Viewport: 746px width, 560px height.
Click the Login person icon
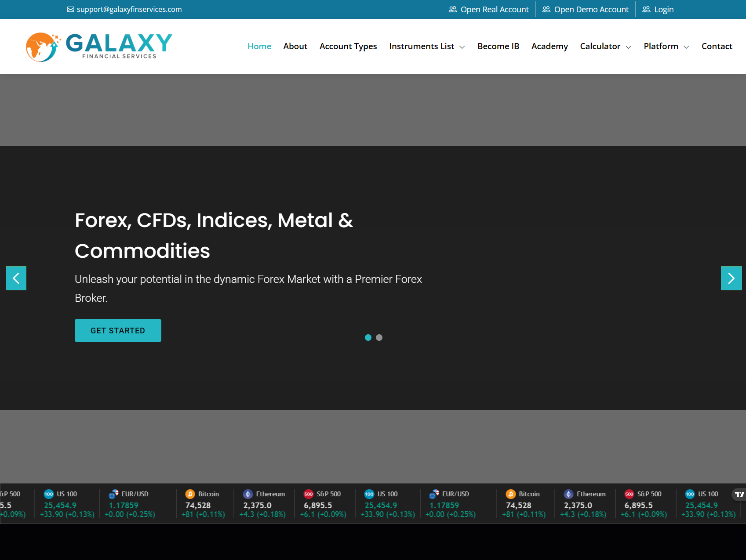(x=646, y=9)
